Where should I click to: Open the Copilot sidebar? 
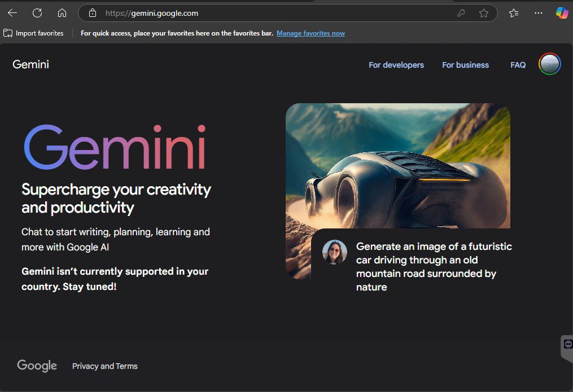point(561,13)
